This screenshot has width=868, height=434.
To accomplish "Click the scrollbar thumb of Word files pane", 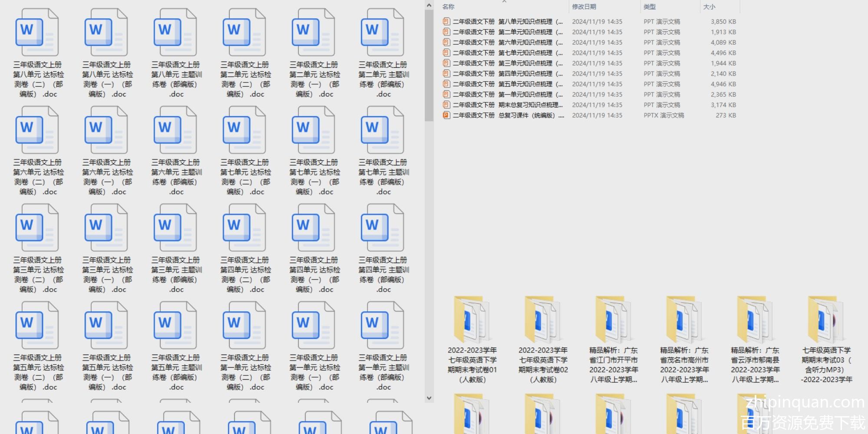I will coord(429,65).
